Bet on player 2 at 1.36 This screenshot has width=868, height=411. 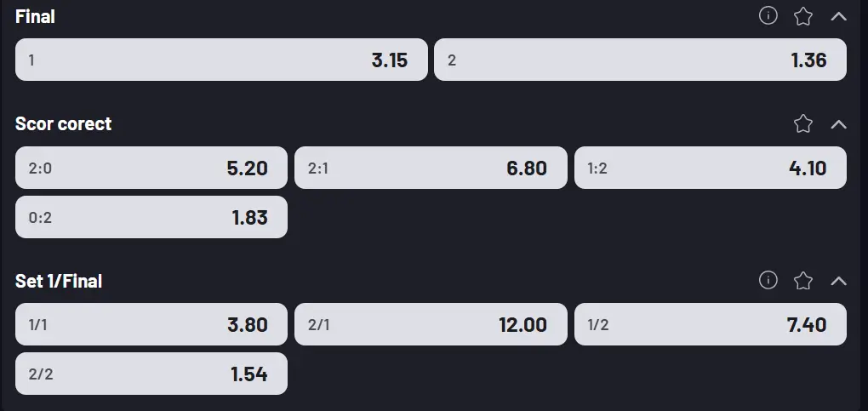click(x=640, y=60)
